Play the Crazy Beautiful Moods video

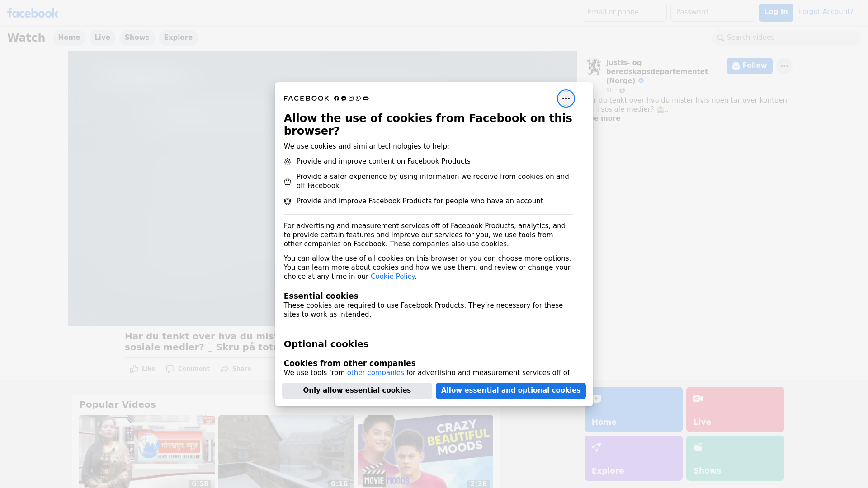coord(425,451)
